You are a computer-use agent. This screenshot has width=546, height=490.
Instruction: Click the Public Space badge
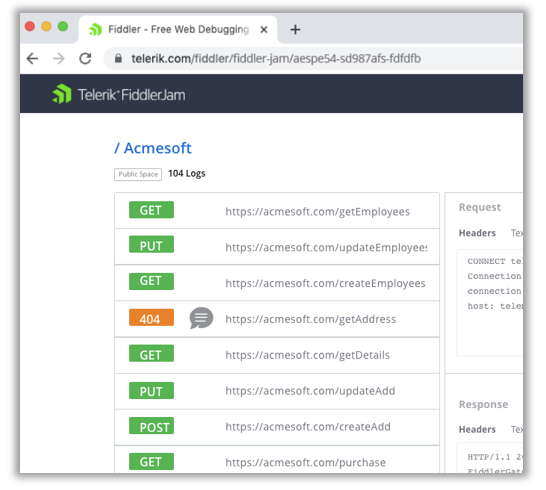coord(138,174)
